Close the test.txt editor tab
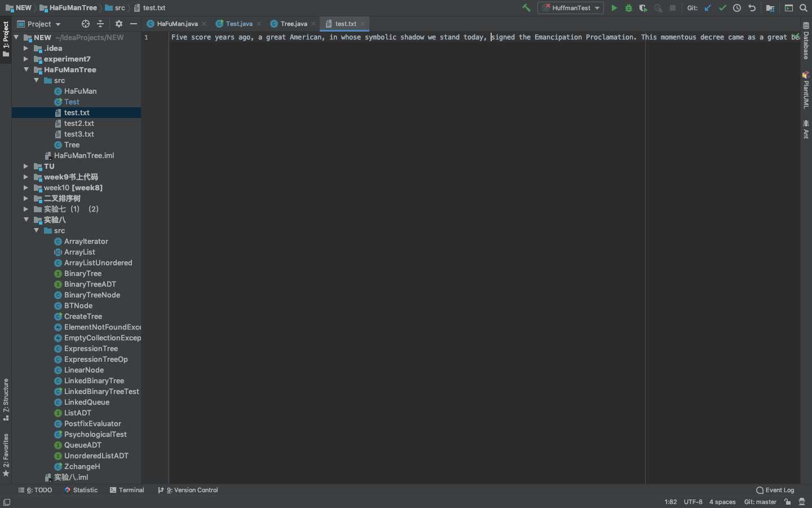Viewport: 812px width, 508px height. point(363,24)
